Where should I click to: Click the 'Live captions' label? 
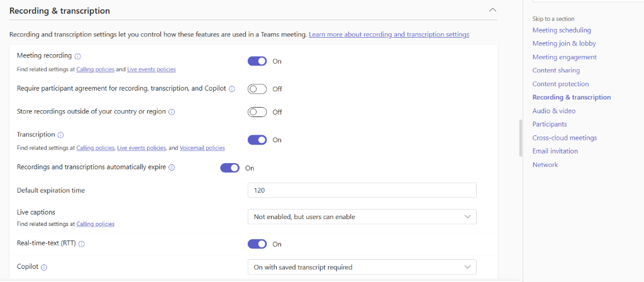(36, 212)
